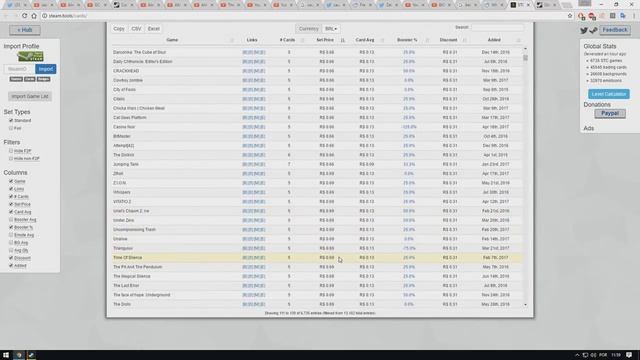Screen dimensions: 640x360
Task: Open the Feedback button
Action: [x=615, y=30]
